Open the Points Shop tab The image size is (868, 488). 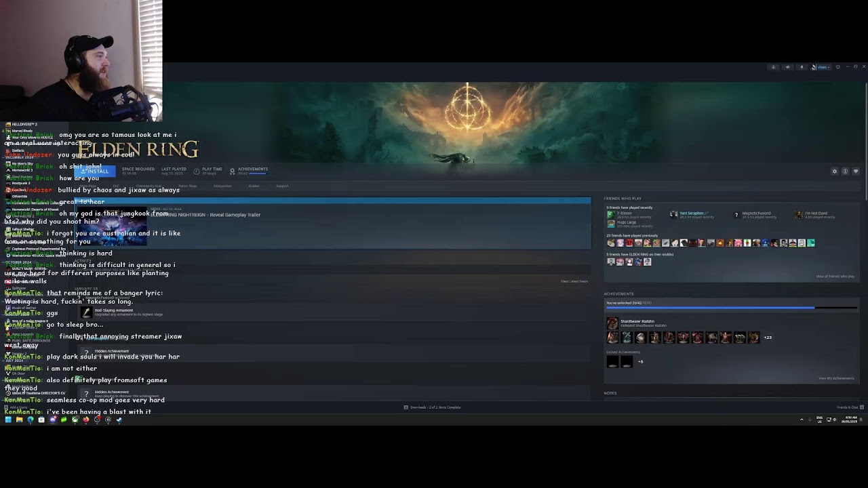188,186
